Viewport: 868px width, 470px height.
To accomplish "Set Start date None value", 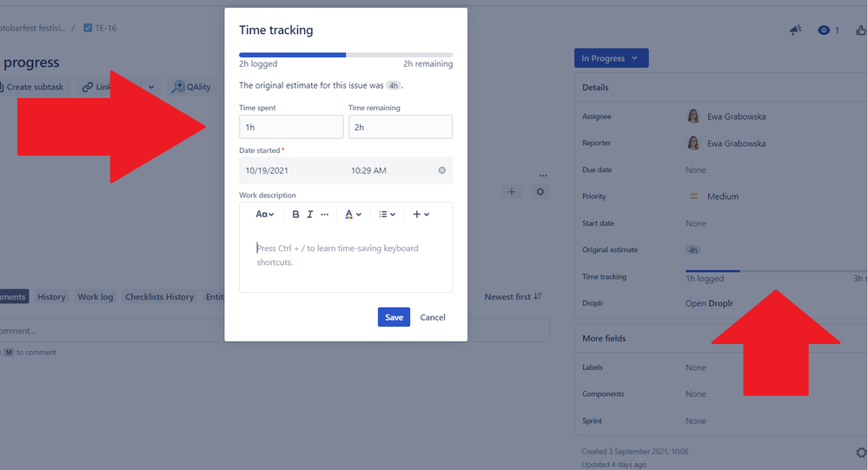I will (x=696, y=223).
